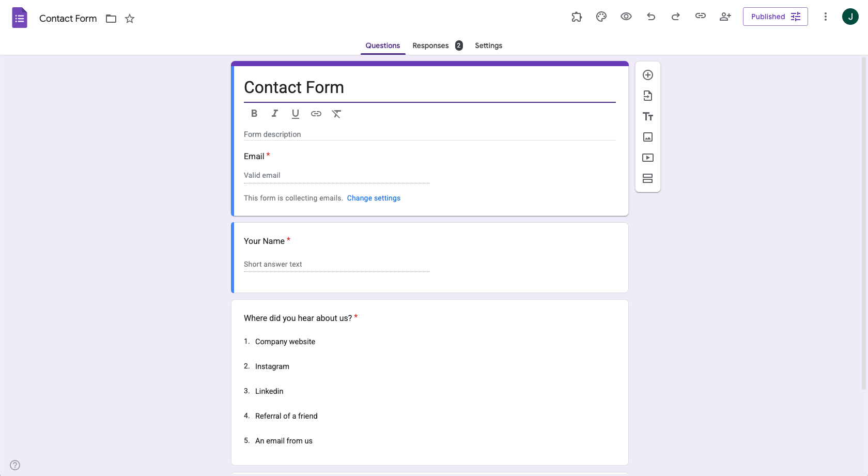Switch to the Responses tab
The height and width of the screenshot is (476, 868).
tap(430, 45)
